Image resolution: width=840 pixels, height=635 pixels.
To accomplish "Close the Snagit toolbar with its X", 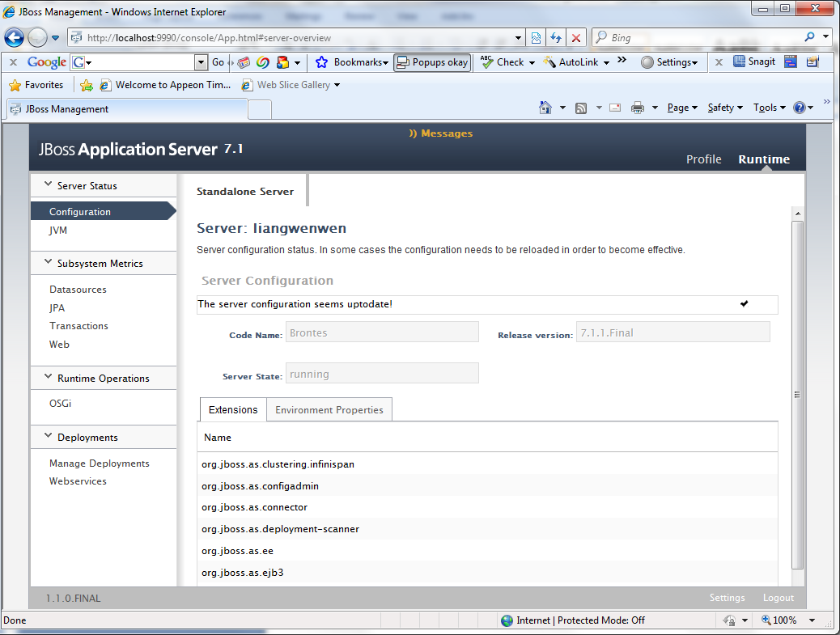I will pos(719,62).
